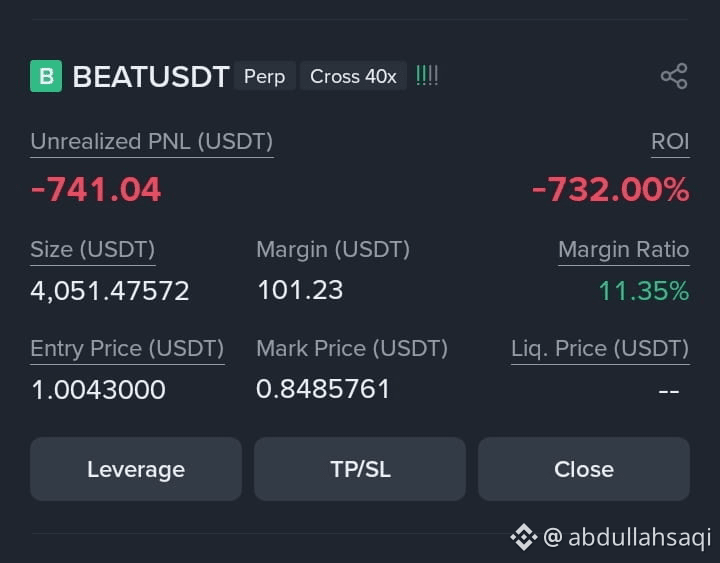
Task: Click the @abdullahsaqi watermark username
Action: point(627,537)
